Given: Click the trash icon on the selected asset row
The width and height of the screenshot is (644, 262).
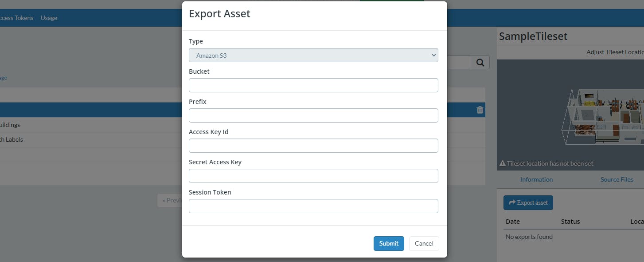Looking at the screenshot, I should click(480, 110).
